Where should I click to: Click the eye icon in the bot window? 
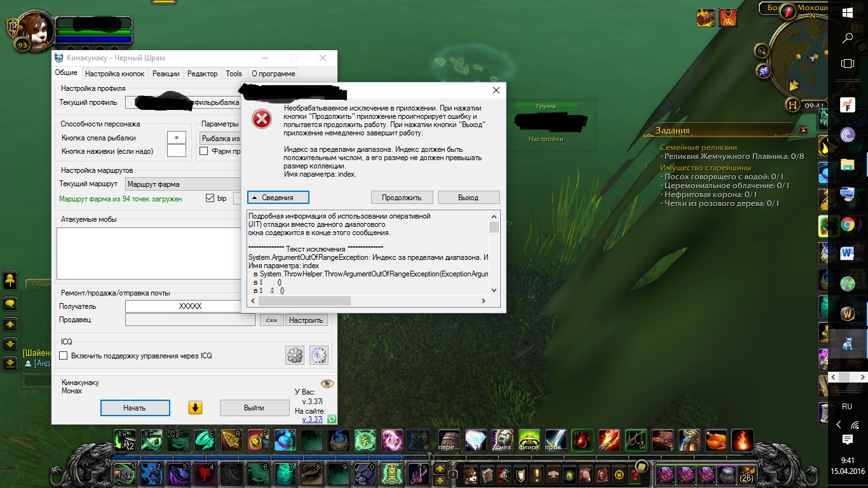[327, 383]
